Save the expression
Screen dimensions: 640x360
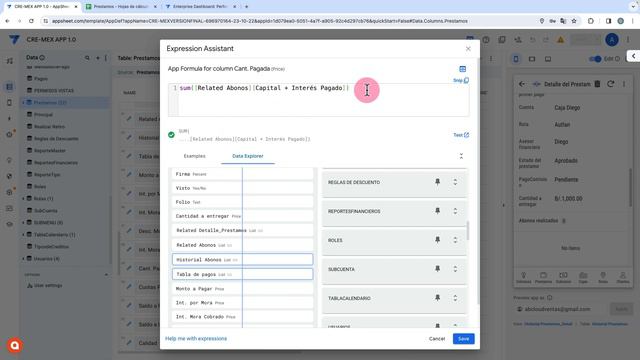(463, 339)
